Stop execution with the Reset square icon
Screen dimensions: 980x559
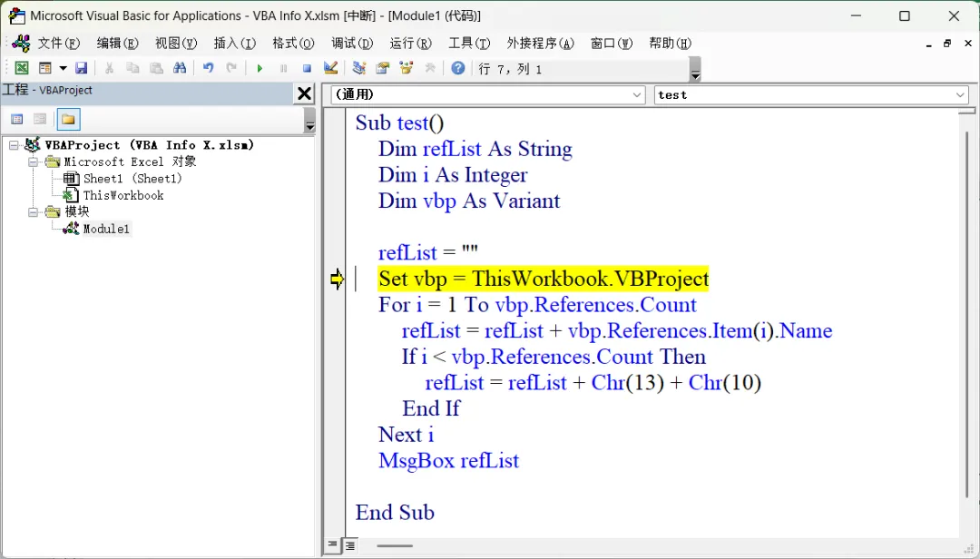click(x=307, y=68)
